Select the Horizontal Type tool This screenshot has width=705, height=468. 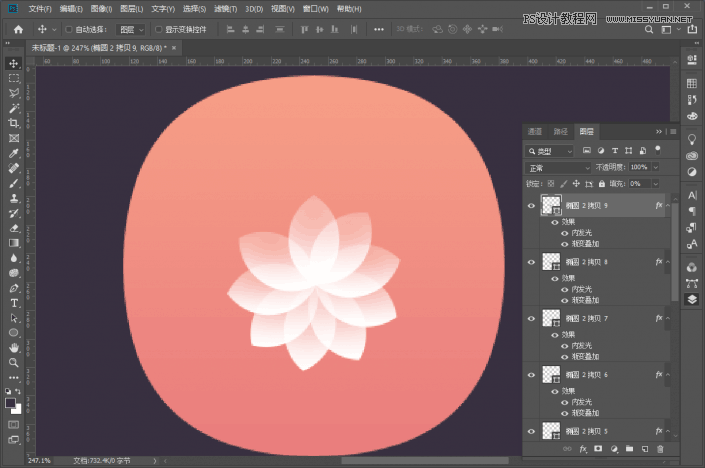tap(14, 302)
